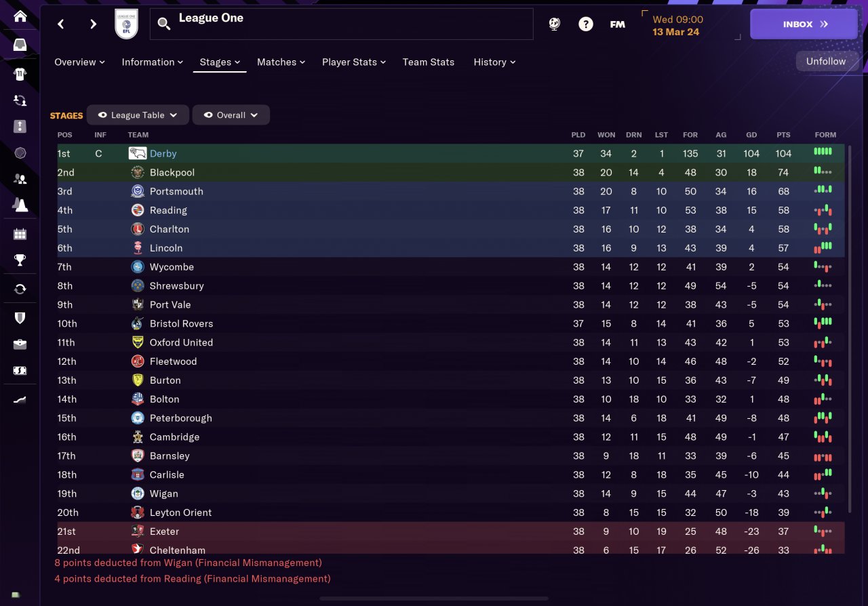Open the Inbox tray sidebar icon
The width and height of the screenshot is (868, 606).
(x=20, y=45)
